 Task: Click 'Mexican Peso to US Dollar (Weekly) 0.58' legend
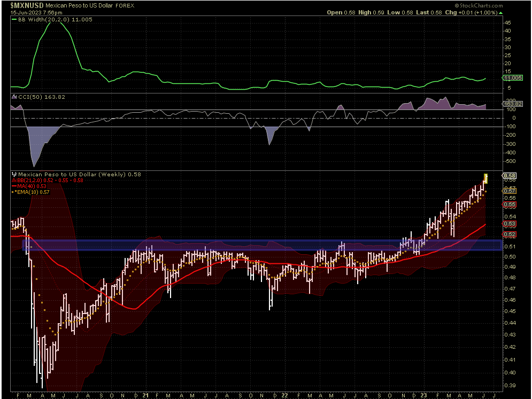coord(79,174)
